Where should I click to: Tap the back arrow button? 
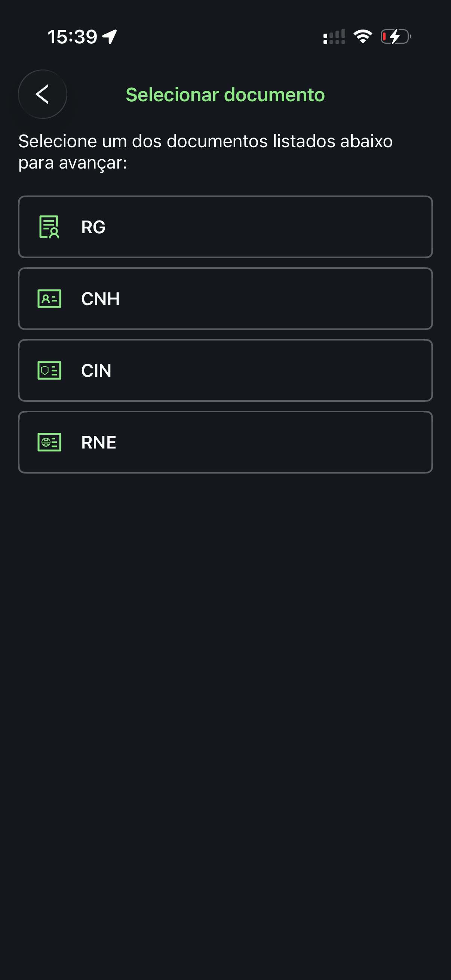coord(43,94)
